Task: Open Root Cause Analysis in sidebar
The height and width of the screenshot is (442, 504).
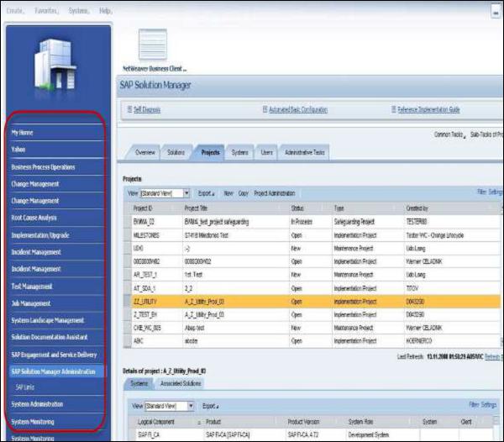Action: (34, 218)
